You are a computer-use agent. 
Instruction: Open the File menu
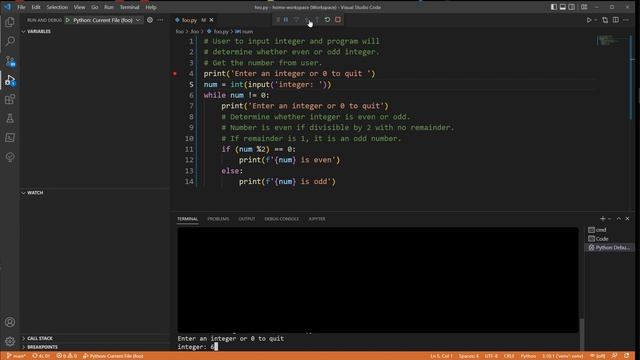coord(21,7)
